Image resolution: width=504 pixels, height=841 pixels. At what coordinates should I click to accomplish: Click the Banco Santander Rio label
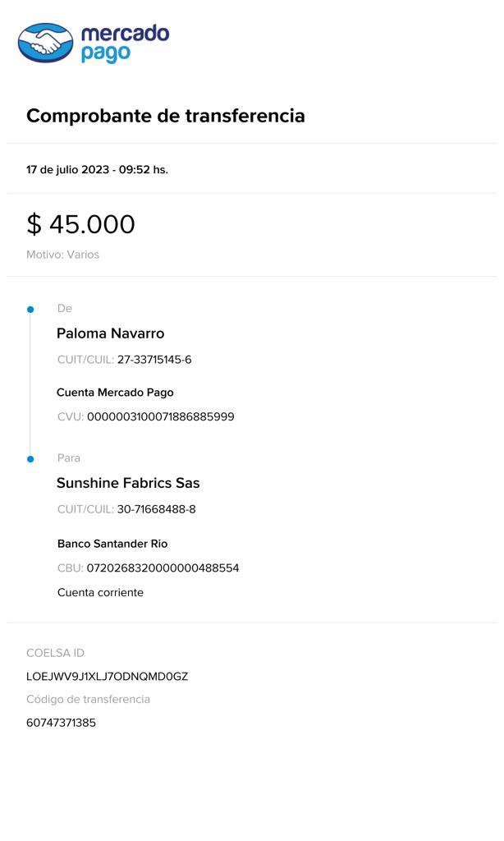112,544
